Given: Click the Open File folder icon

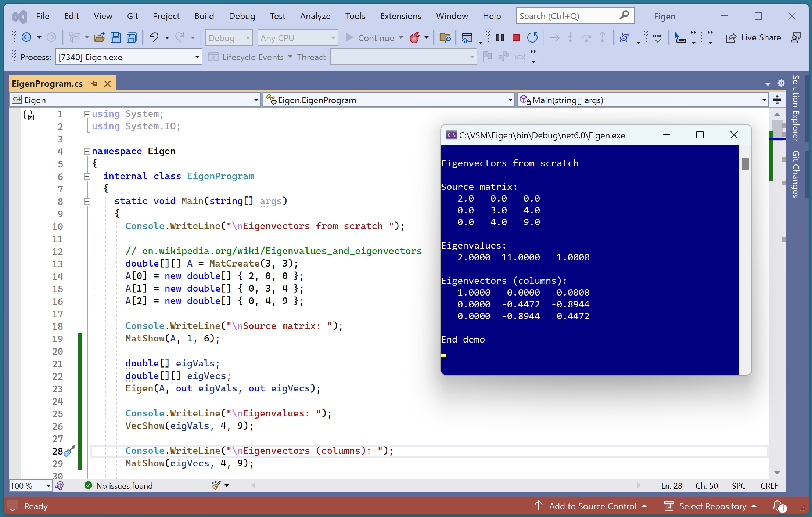Looking at the screenshot, I should (99, 37).
